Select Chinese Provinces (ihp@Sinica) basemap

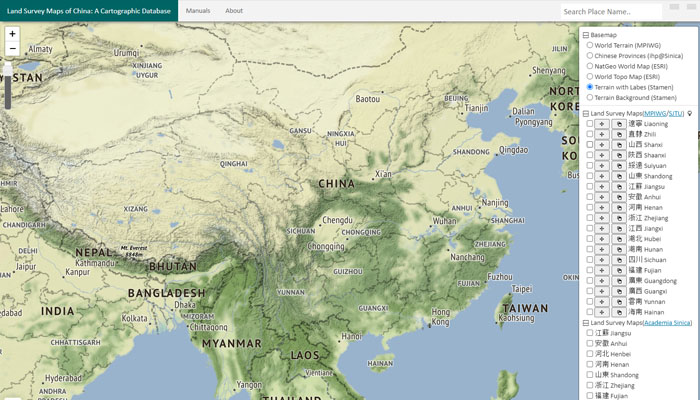click(590, 55)
